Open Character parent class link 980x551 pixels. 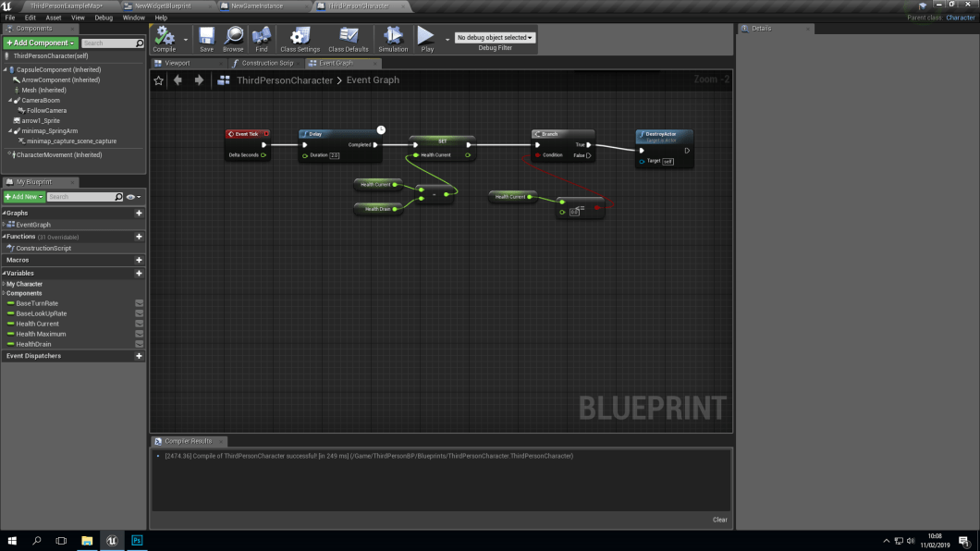[960, 18]
